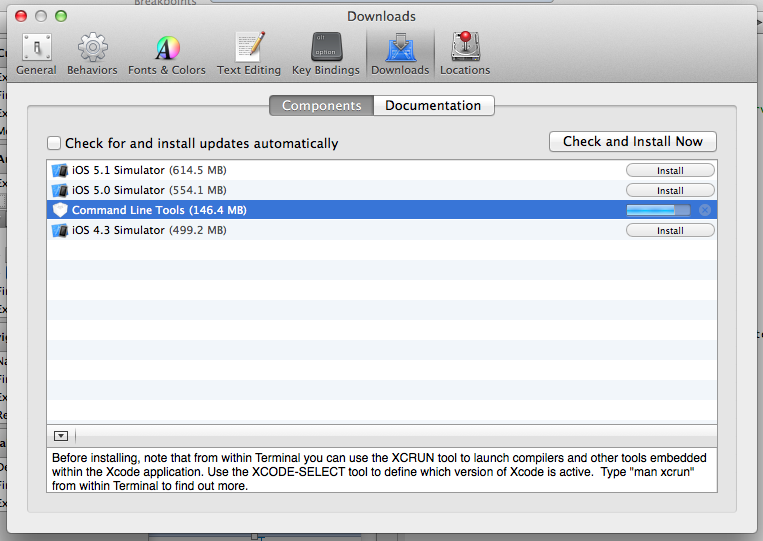Collapse the description area with disclosure arrow
Screen dimensions: 763x541
[x=61, y=436]
